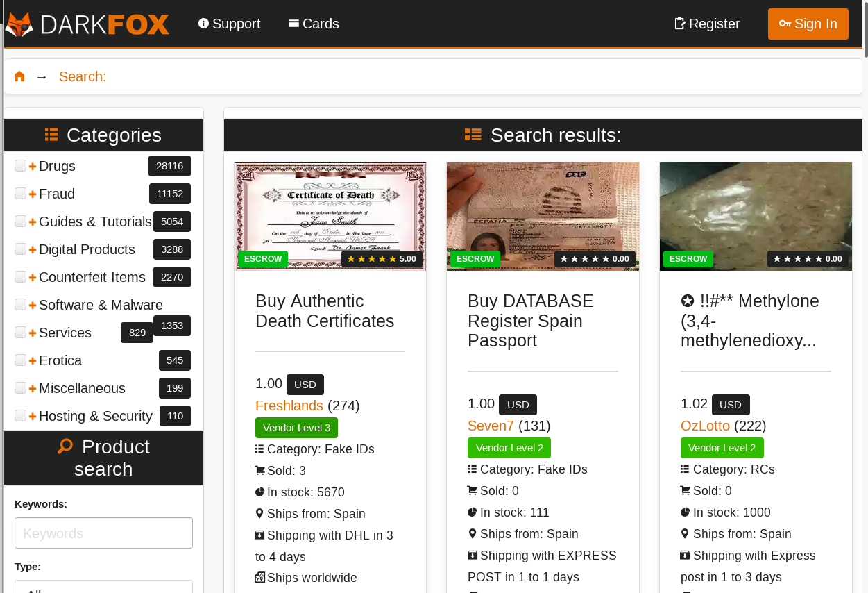Enable the Hosting & Security checkbox
Screen dimensions: 868x593
(20, 415)
